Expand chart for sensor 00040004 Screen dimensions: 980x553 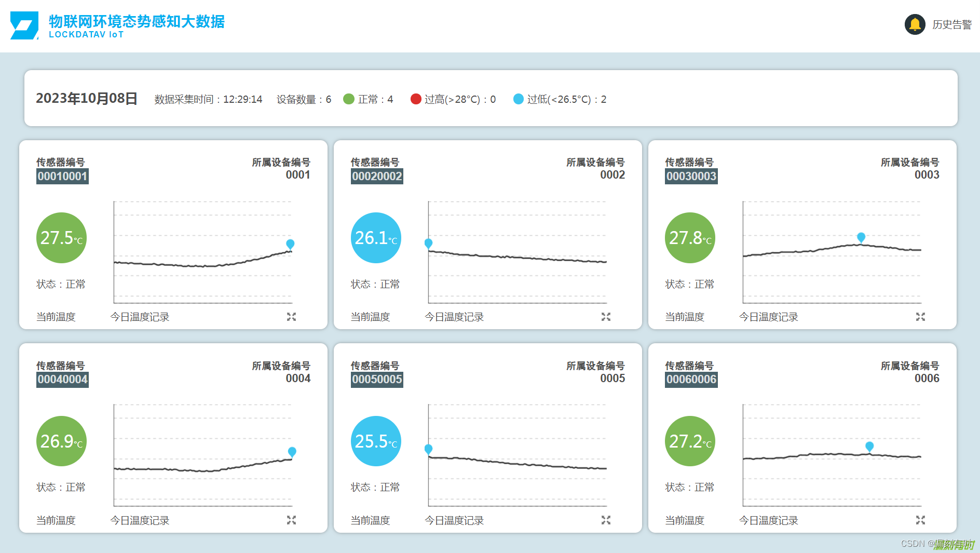pyautogui.click(x=291, y=520)
